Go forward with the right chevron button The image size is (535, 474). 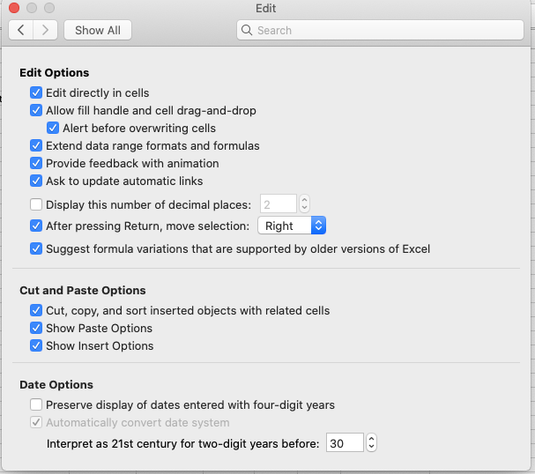click(x=45, y=30)
